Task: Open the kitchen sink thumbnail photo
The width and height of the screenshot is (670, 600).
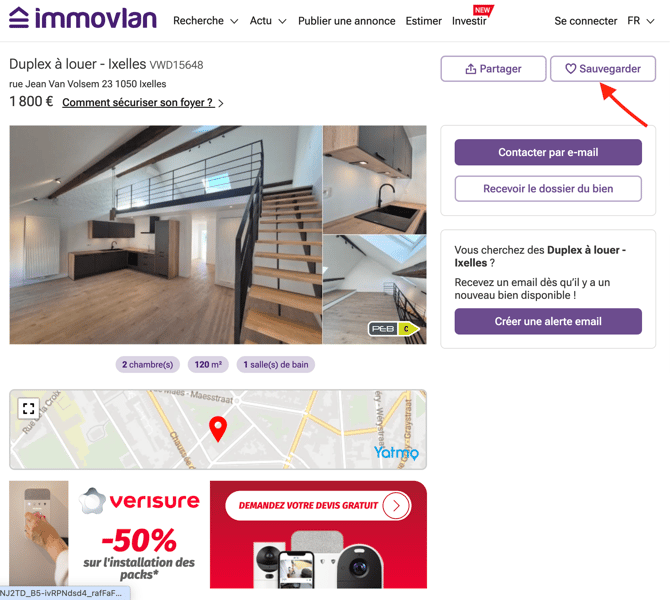Action: coord(375,179)
